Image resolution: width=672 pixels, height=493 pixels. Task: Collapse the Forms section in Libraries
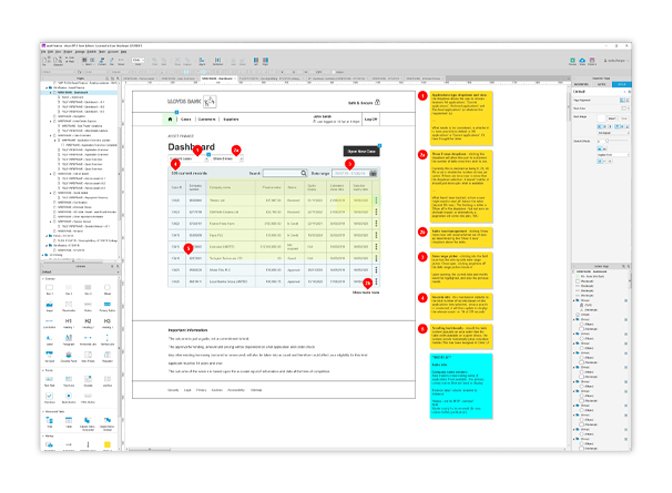(x=44, y=370)
